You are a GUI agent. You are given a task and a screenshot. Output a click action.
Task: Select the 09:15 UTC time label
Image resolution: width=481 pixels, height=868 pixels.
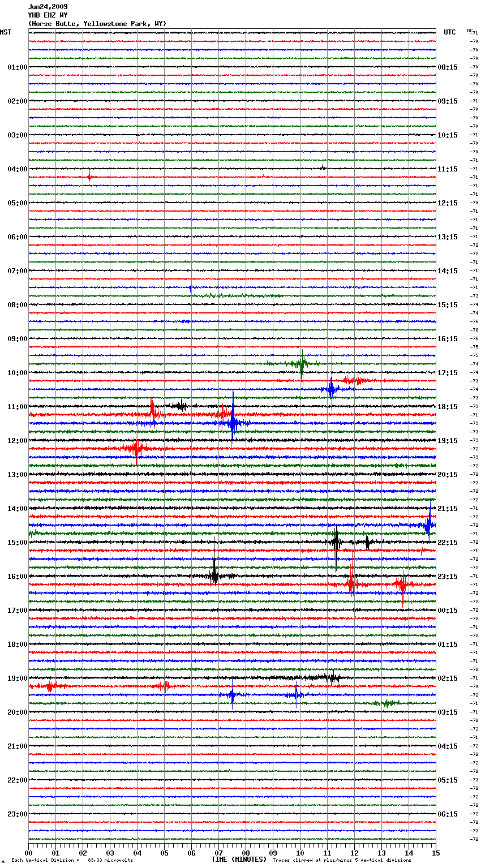pyautogui.click(x=448, y=101)
